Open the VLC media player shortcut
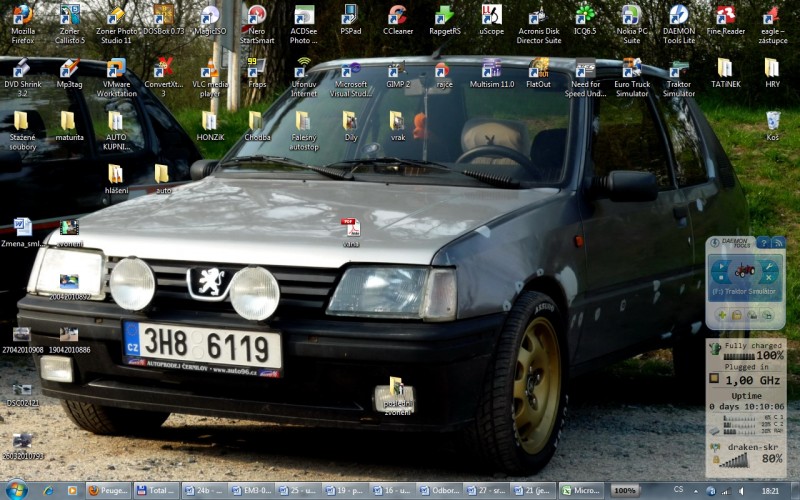 [209, 70]
